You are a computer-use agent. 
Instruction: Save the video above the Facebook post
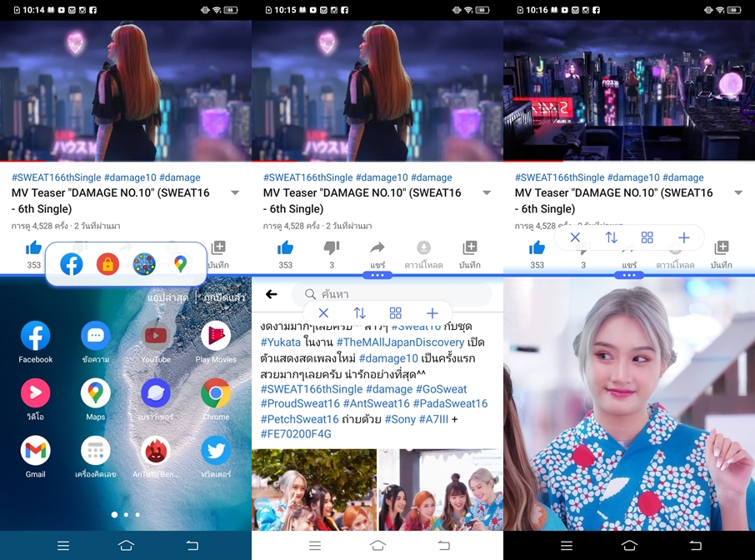[469, 248]
